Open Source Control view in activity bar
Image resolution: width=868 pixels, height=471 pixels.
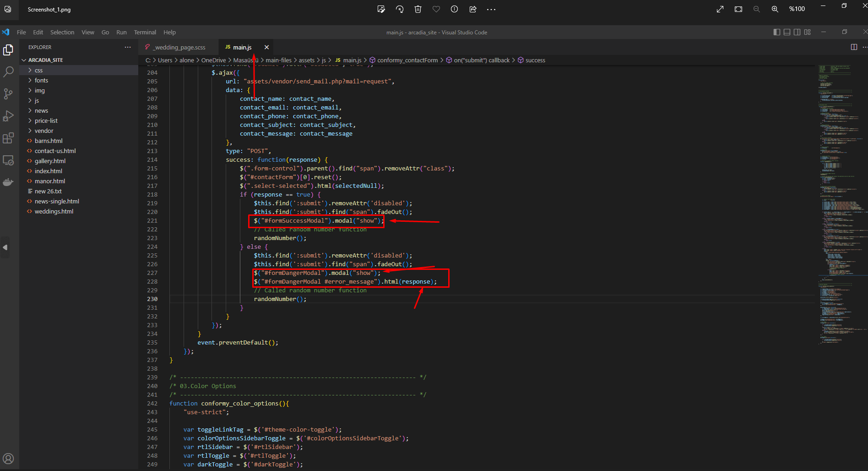click(8, 94)
